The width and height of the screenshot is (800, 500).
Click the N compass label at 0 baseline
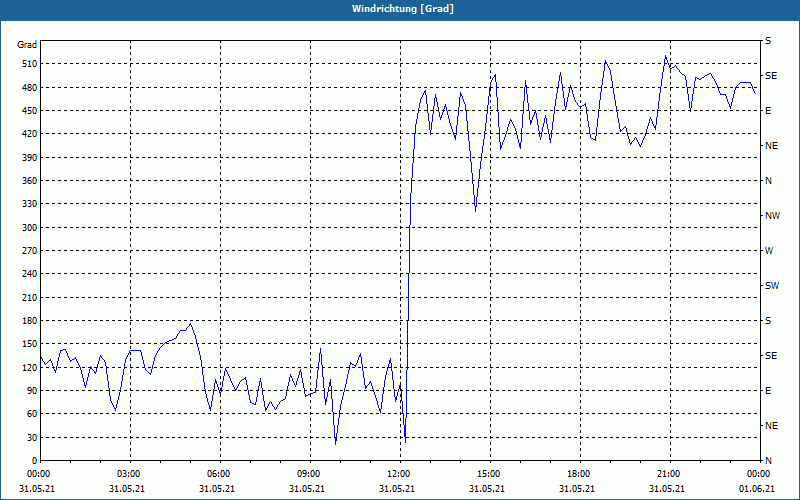768,460
